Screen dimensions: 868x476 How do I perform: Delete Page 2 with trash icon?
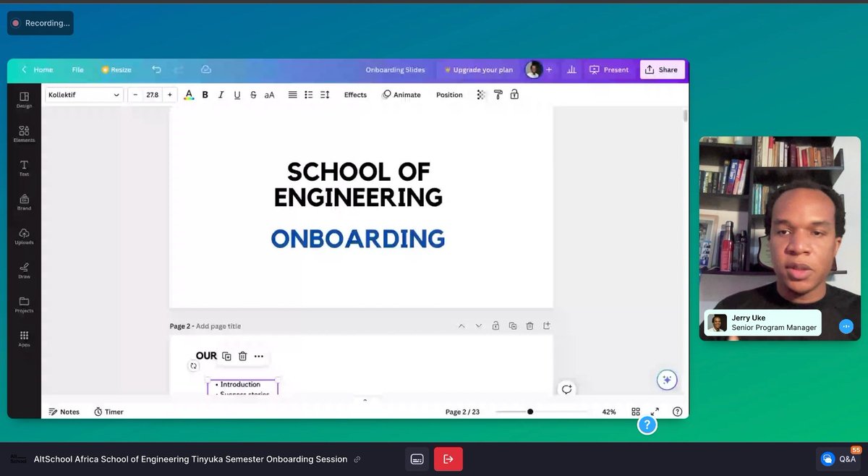coord(529,326)
